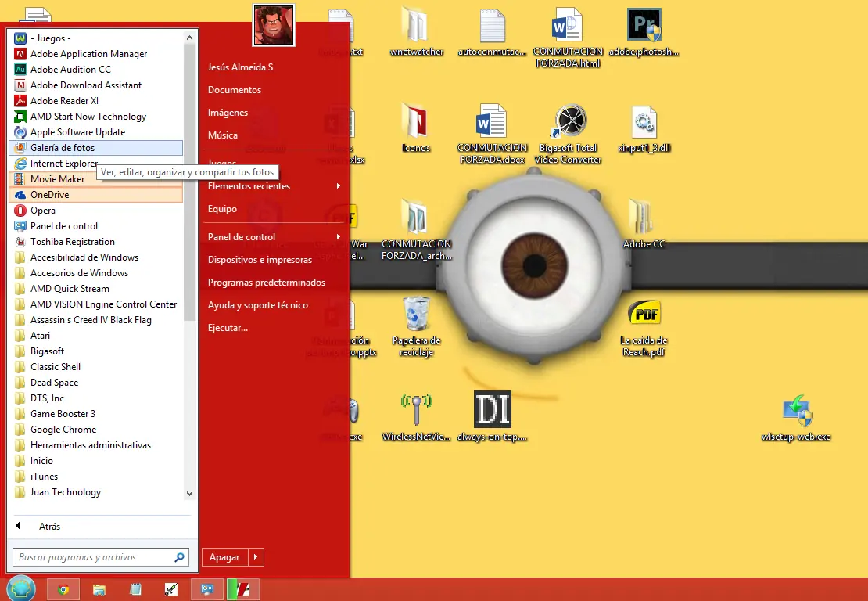Viewport: 868px width, 601px height.
Task: Click the Start orb on taskbar
Action: pos(21,588)
